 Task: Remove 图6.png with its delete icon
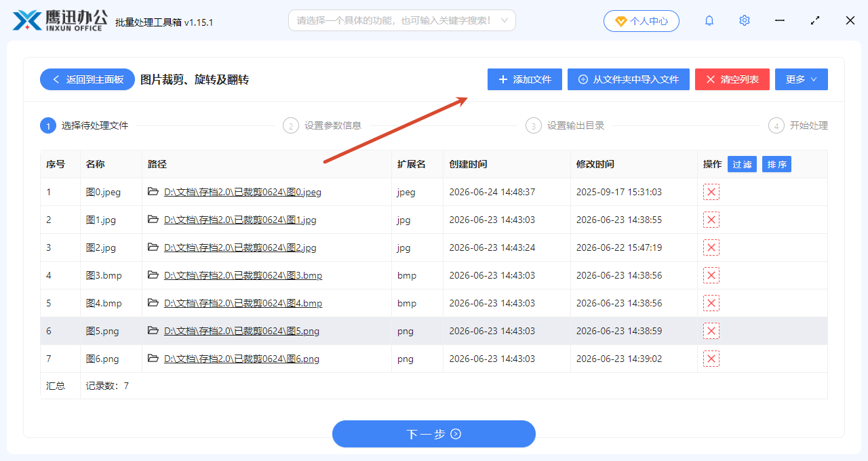[x=711, y=359]
